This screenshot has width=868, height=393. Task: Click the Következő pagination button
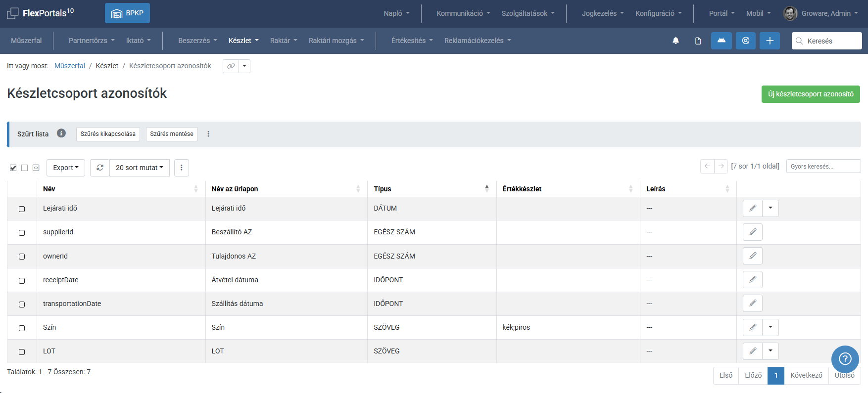tap(806, 375)
